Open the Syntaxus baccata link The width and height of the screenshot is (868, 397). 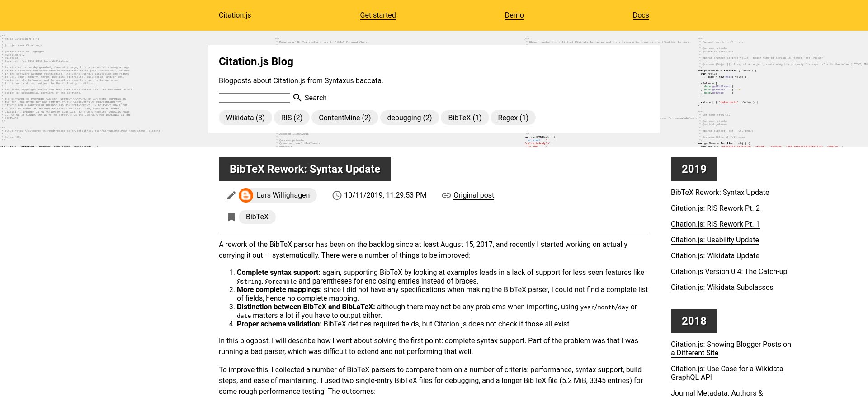point(353,81)
